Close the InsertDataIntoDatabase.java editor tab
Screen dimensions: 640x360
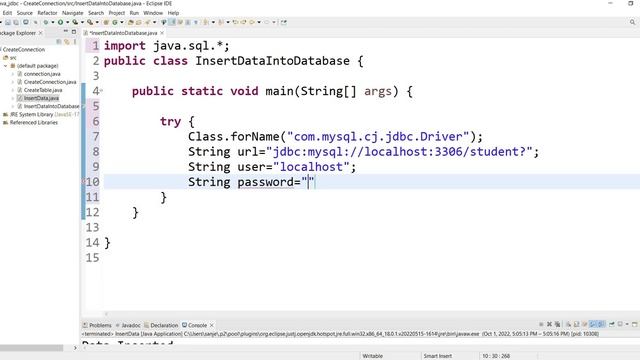click(x=162, y=33)
